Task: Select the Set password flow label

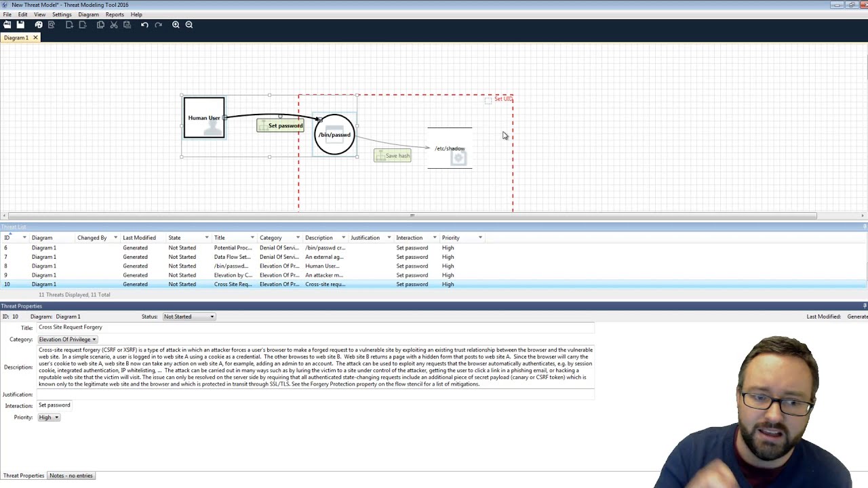Action: click(x=280, y=125)
